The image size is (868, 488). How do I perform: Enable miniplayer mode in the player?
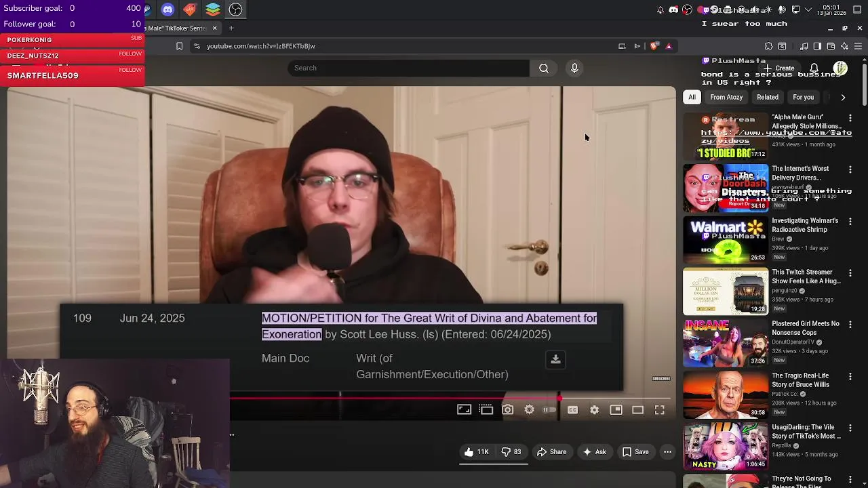coord(616,409)
